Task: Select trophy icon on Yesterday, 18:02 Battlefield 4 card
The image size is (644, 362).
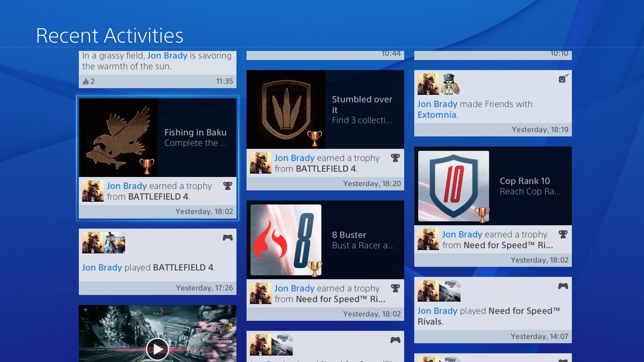Action: pyautogui.click(x=228, y=186)
